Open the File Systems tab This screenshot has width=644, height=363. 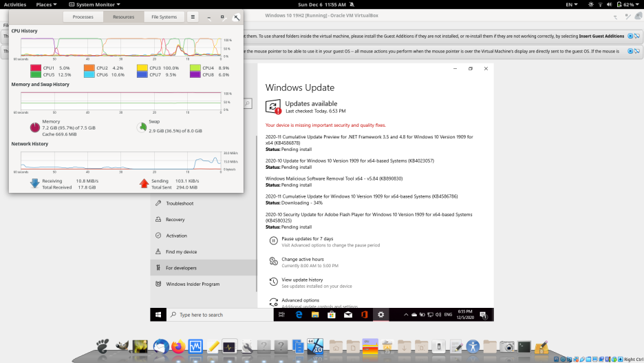[x=164, y=17]
